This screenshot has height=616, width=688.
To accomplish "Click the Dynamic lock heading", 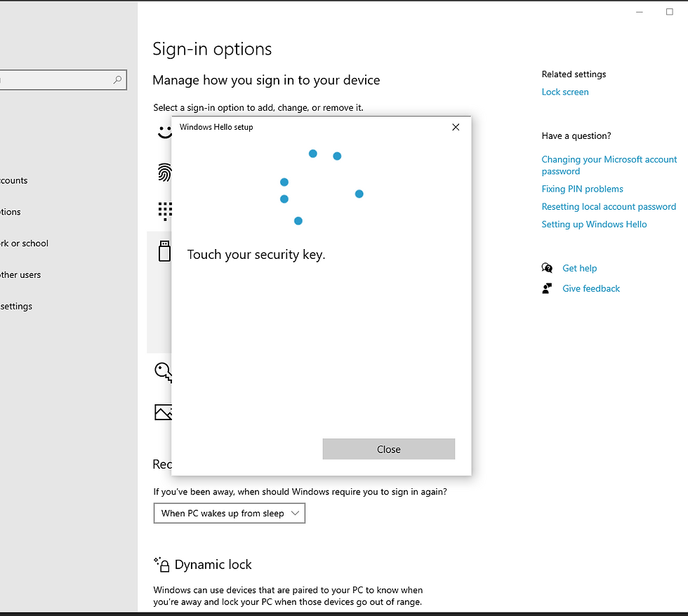I will coord(213,564).
